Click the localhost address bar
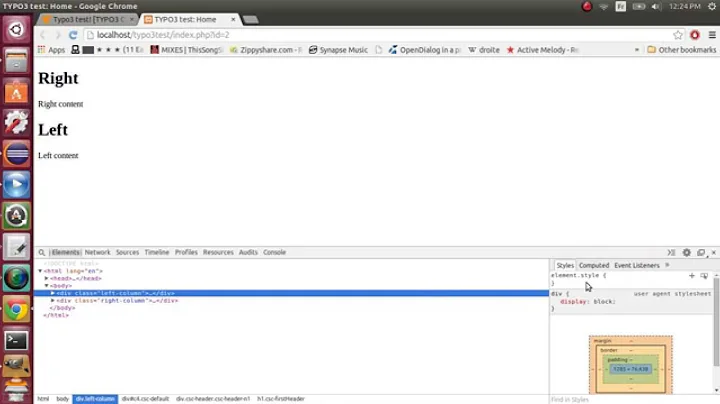 coord(377,35)
